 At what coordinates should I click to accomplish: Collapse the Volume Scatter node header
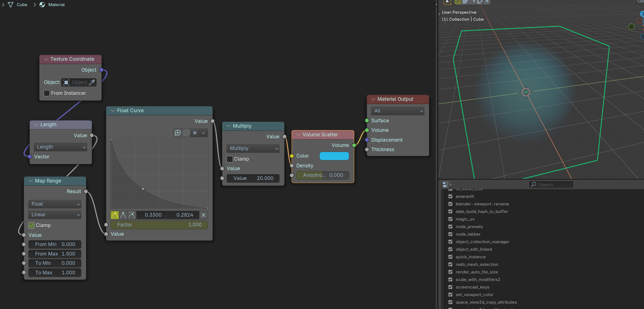coord(298,135)
